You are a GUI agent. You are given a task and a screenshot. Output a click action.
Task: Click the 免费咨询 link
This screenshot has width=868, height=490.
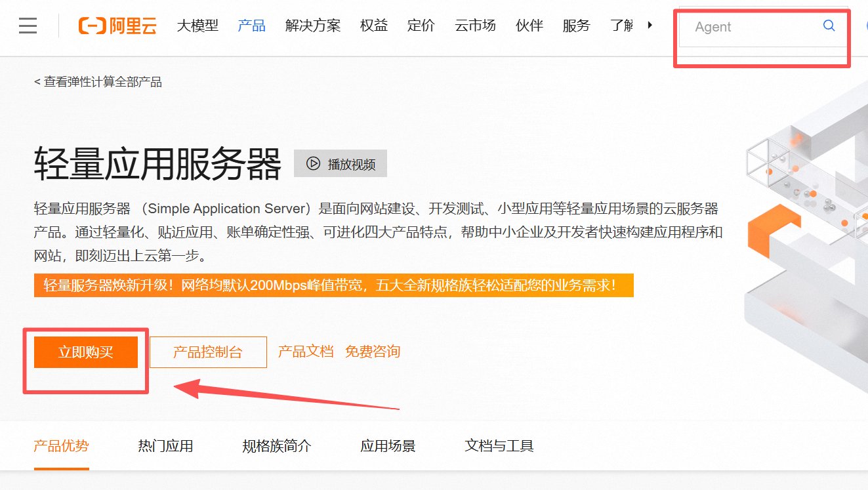373,352
